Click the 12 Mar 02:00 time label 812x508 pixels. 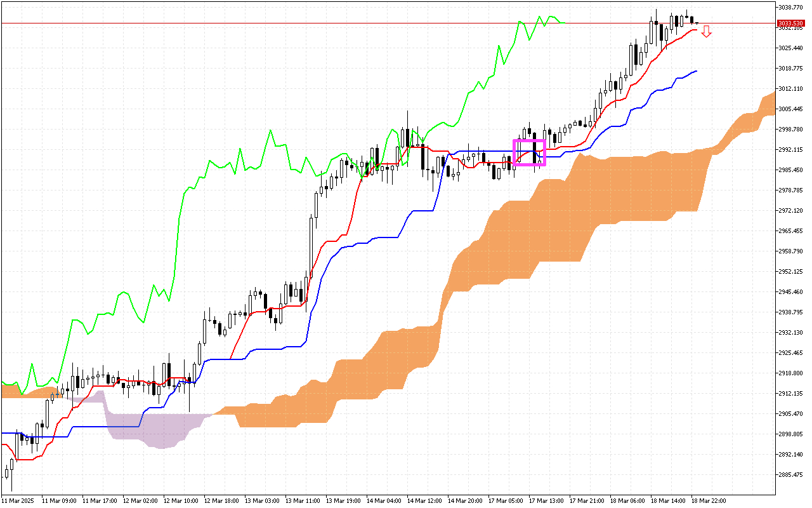pyautogui.click(x=139, y=501)
